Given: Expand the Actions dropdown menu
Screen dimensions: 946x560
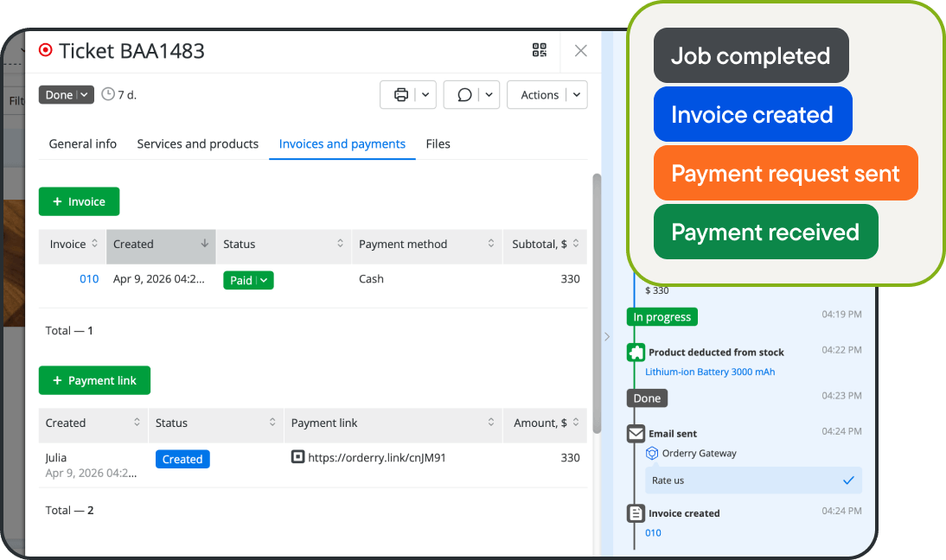Looking at the screenshot, I should tap(578, 95).
